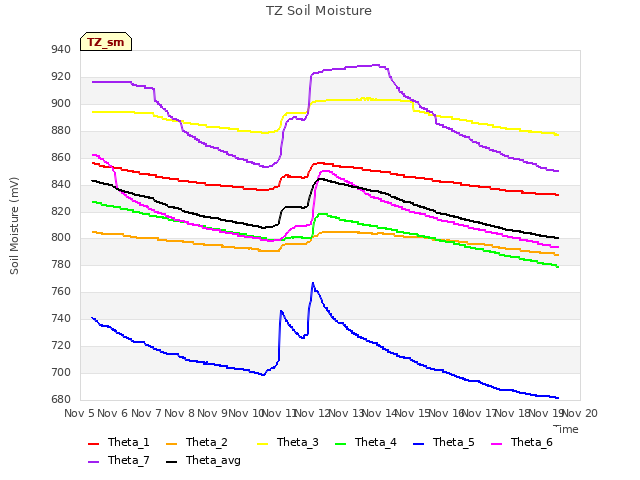Select the Theta_1 legend label
The image size is (640, 480).
point(129,442)
